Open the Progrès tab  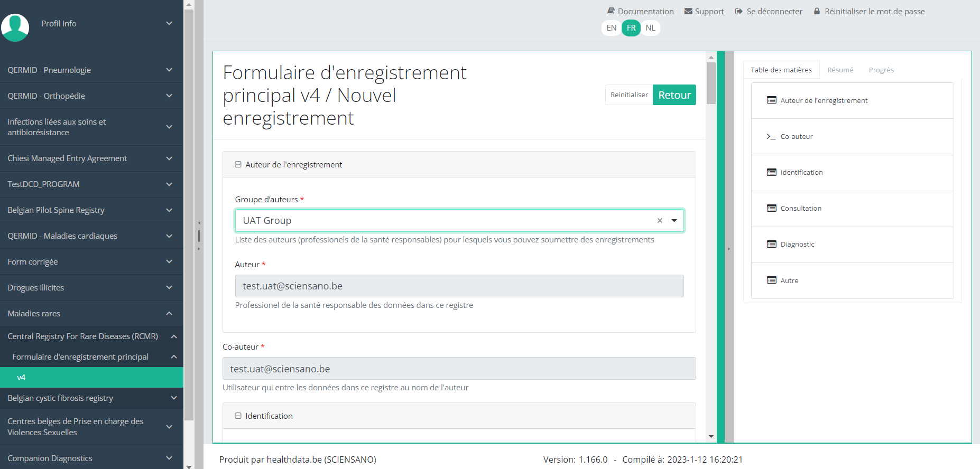tap(881, 70)
